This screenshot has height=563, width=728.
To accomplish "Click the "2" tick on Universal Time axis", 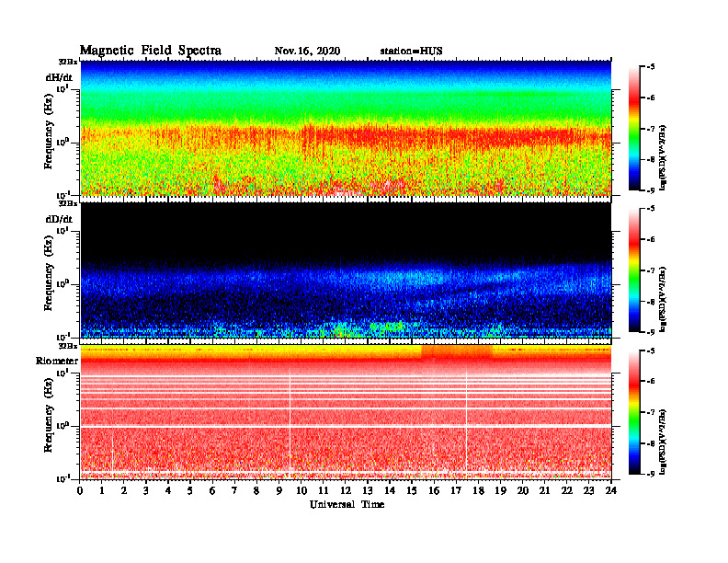I will coord(124,491).
